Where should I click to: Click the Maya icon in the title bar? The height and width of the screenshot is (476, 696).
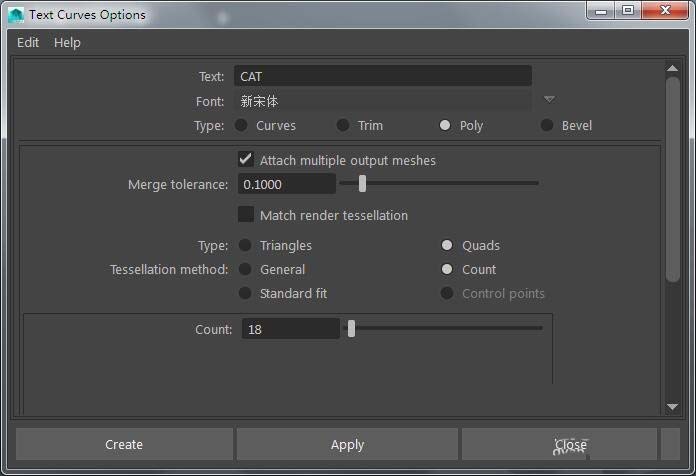click(x=16, y=15)
